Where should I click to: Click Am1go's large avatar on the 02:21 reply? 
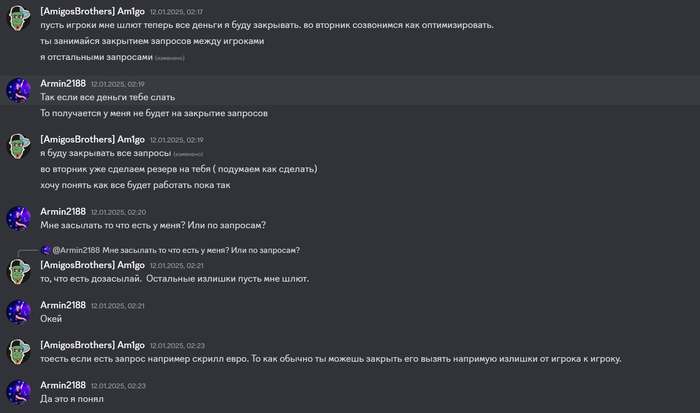point(18,272)
